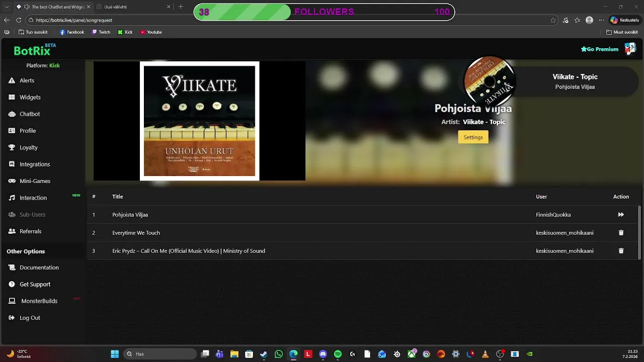Open VLC media player from taskbar
This screenshot has height=362, width=644.
coord(485,354)
